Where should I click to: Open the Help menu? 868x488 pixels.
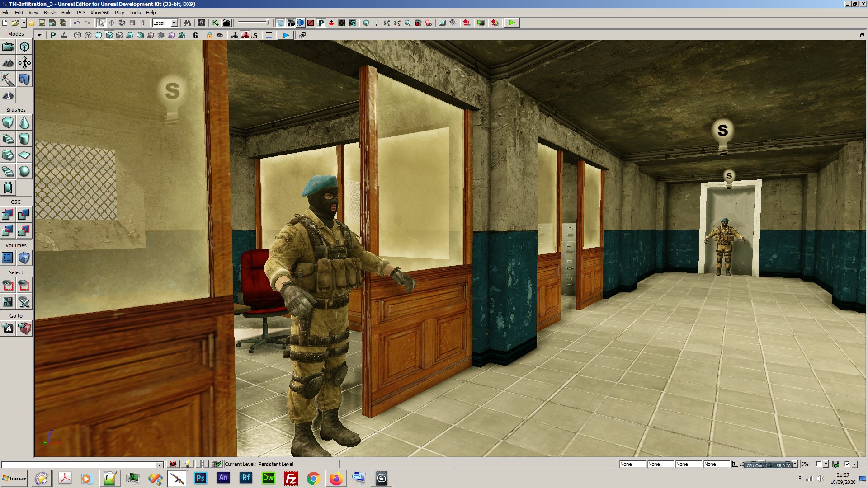151,13
